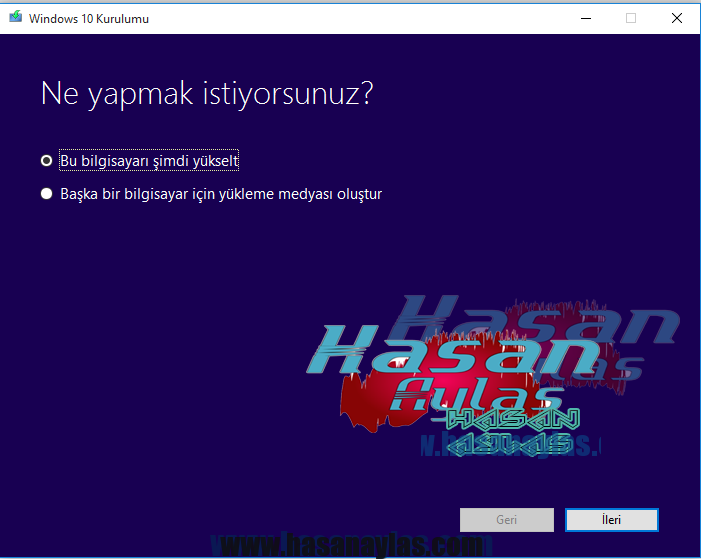Click the 'Ne yapmak istiyorsunuz?' heading
This screenshot has height=559, width=701.
207,94
